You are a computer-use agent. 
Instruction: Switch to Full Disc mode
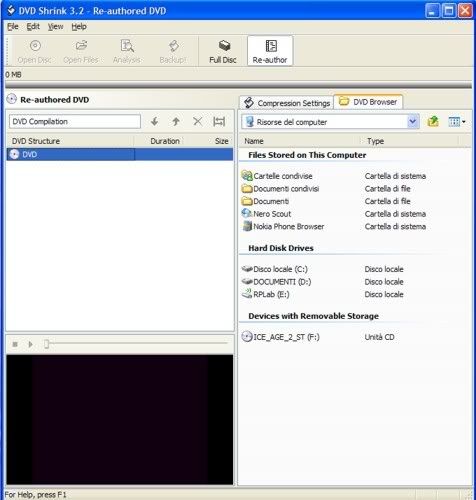point(223,51)
